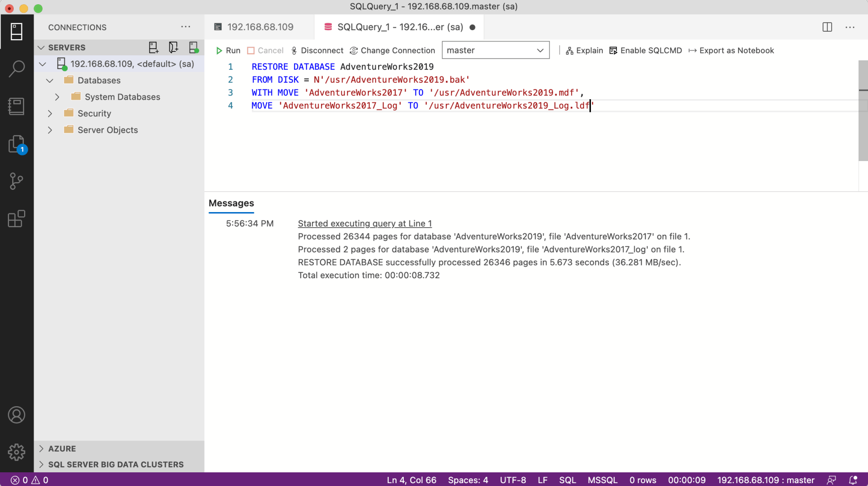Open the master database dropdown
This screenshot has height=486, width=868.
click(x=495, y=51)
